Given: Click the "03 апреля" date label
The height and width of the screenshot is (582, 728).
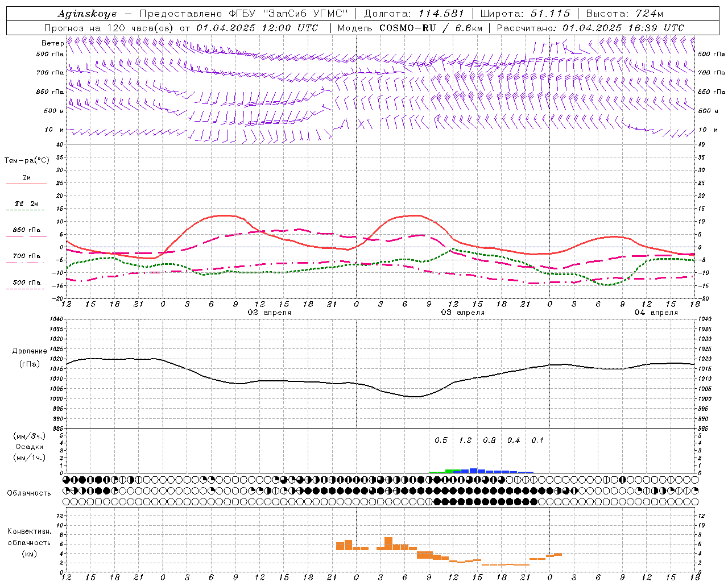Looking at the screenshot, I should coord(463,313).
